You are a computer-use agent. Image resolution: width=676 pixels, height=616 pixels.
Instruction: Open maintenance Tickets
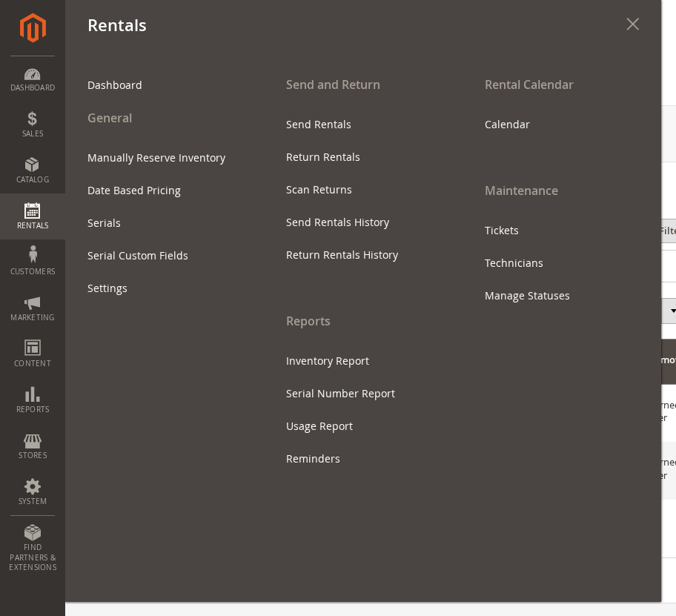(x=501, y=231)
